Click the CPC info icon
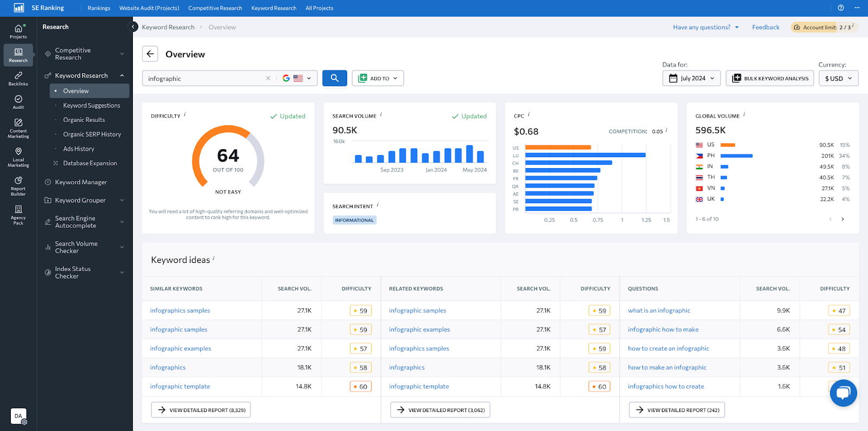 (529, 114)
